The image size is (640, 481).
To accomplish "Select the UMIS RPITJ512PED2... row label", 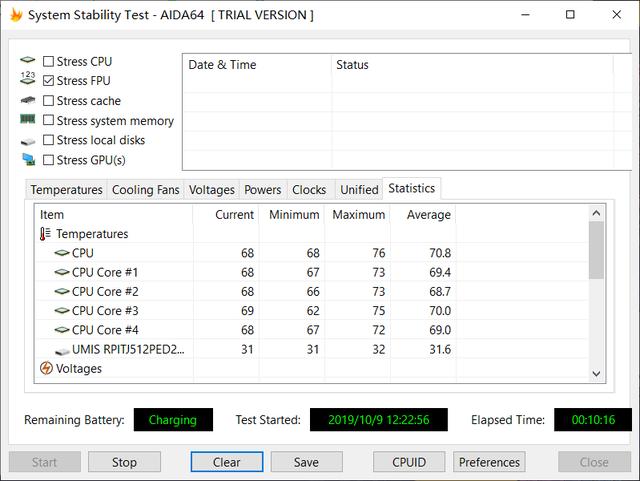I will 128,350.
